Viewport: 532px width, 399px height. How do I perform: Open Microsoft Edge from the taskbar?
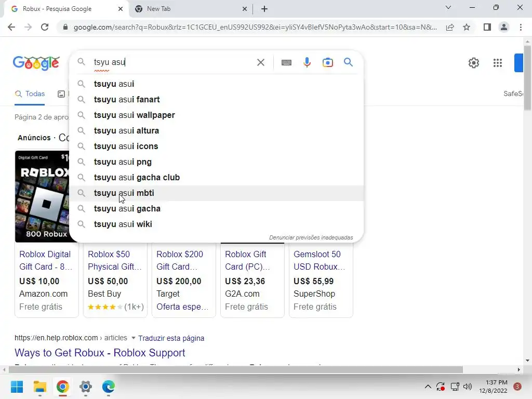pyautogui.click(x=109, y=387)
